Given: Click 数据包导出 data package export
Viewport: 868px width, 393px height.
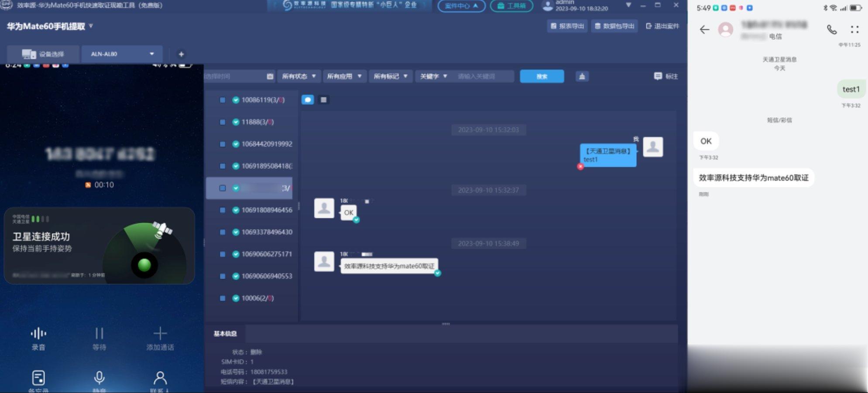Looking at the screenshot, I should click(614, 26).
